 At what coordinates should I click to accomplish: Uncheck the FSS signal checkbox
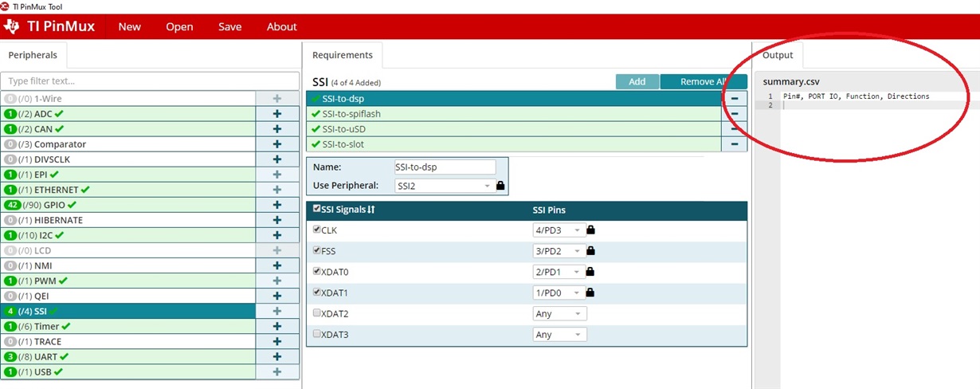317,250
